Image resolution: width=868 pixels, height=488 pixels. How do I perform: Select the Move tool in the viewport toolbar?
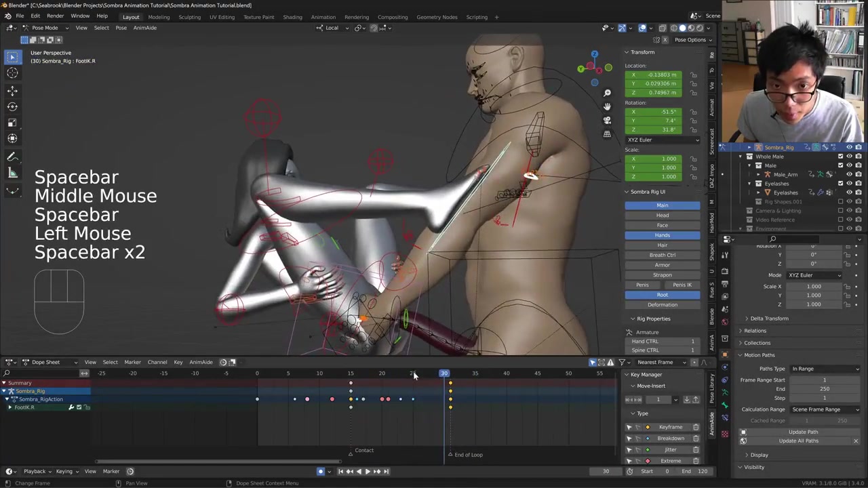pos(12,90)
